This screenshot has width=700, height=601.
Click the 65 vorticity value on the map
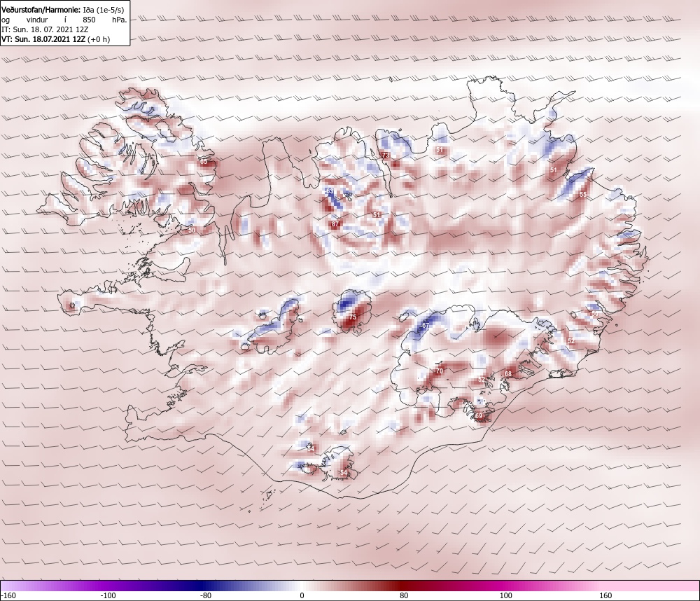(x=204, y=162)
